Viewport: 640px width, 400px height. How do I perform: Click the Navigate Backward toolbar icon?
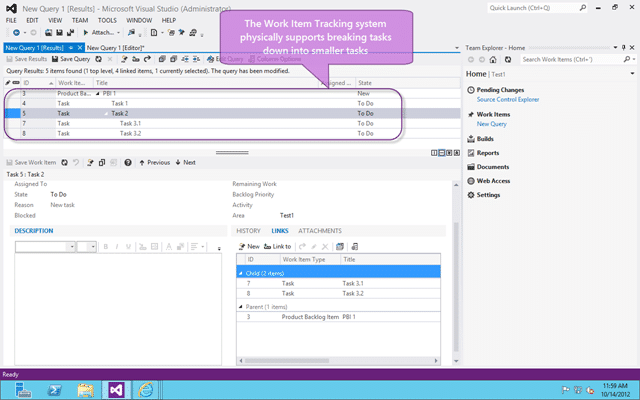click(16, 32)
